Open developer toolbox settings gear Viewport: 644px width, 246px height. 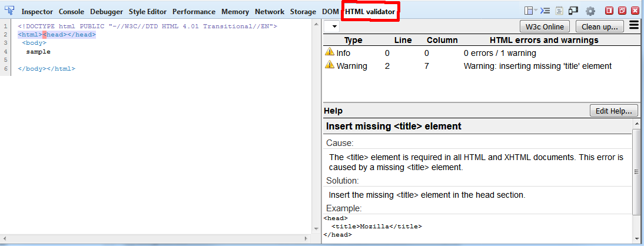pos(590,11)
